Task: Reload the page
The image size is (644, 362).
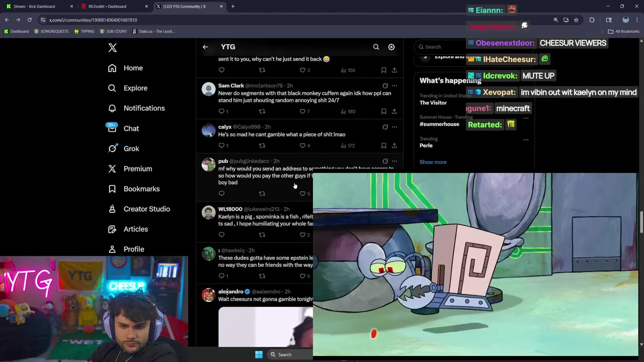Action: 30,20
